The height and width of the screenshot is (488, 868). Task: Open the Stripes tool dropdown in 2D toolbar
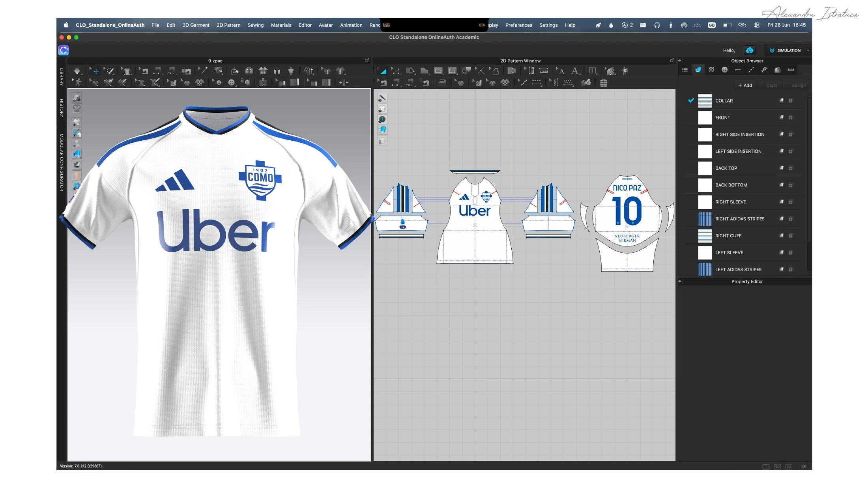click(x=593, y=71)
